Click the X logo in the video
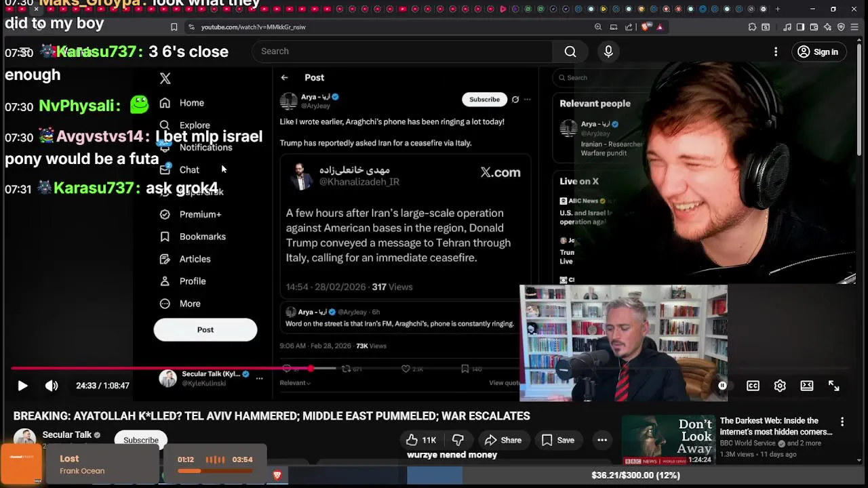This screenshot has width=868, height=488. pos(165,78)
